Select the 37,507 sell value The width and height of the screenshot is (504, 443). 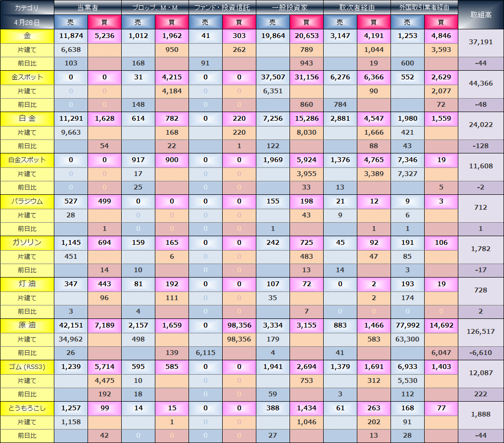click(x=273, y=77)
